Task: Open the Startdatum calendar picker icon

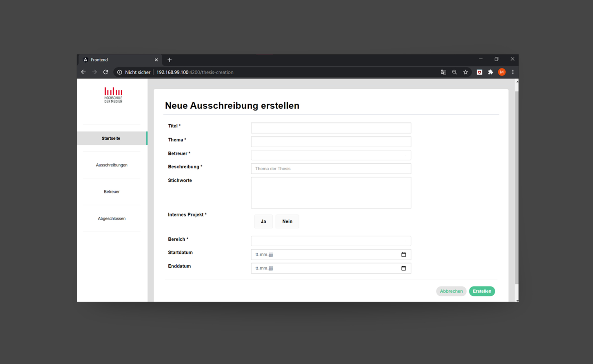Action: [x=404, y=255]
